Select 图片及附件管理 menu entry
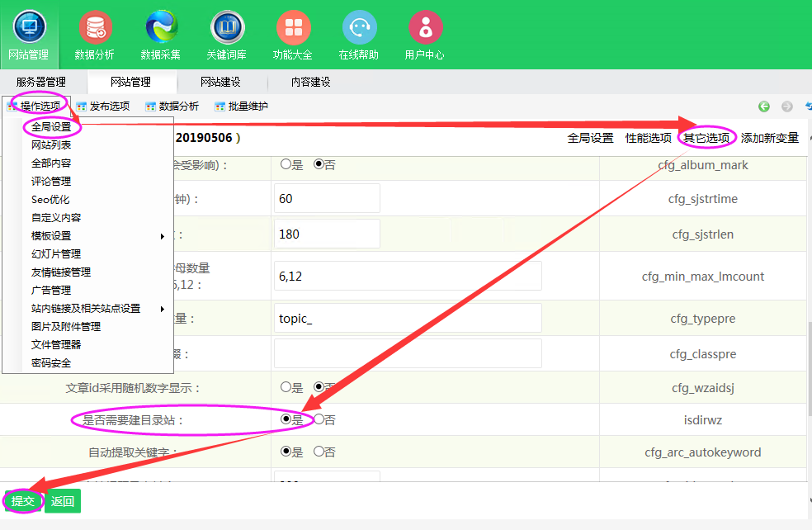Viewport: 812px width, 530px height. click(66, 326)
